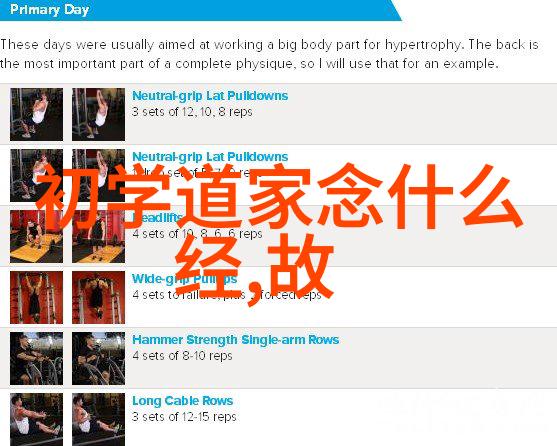Click second Deadlifts thumbnail with yellow platform

(98, 236)
